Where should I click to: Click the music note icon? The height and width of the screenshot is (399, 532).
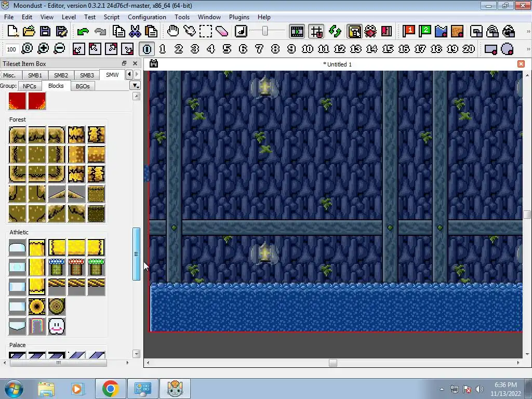click(241, 31)
